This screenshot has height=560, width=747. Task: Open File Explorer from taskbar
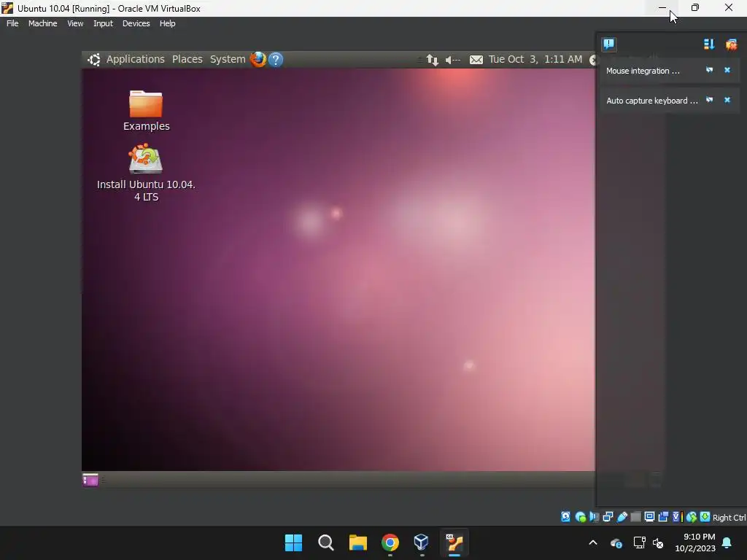[357, 542]
